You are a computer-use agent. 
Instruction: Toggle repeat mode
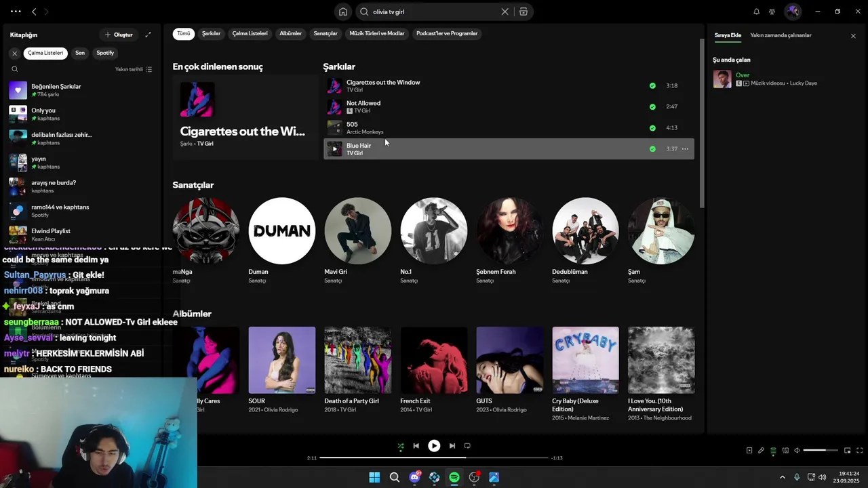point(467,446)
